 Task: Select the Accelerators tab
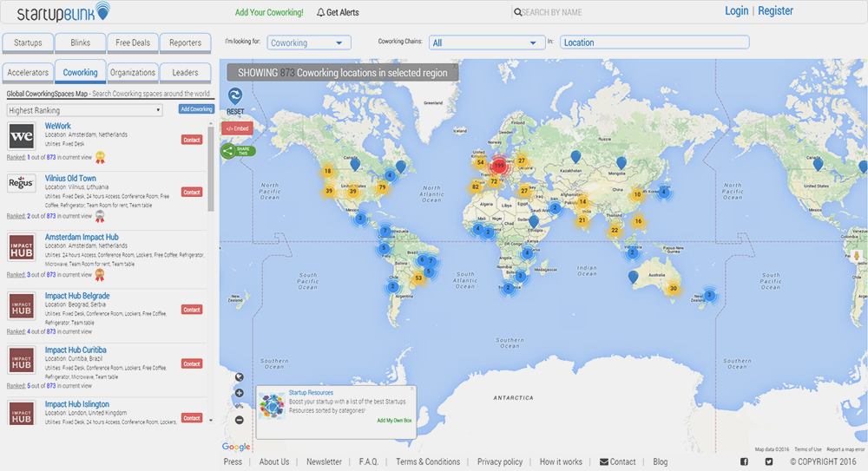[x=28, y=73]
